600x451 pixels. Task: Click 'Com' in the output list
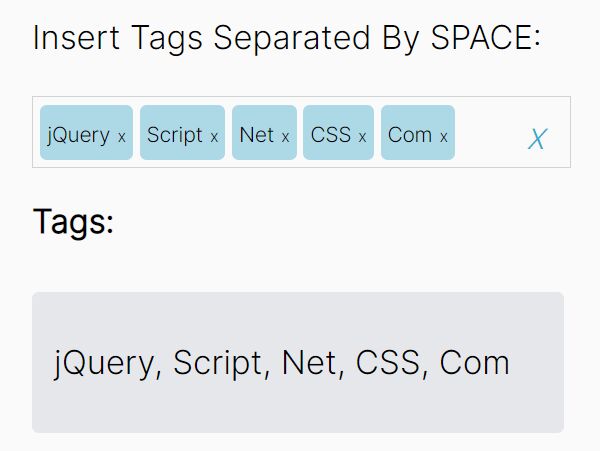[x=474, y=362]
